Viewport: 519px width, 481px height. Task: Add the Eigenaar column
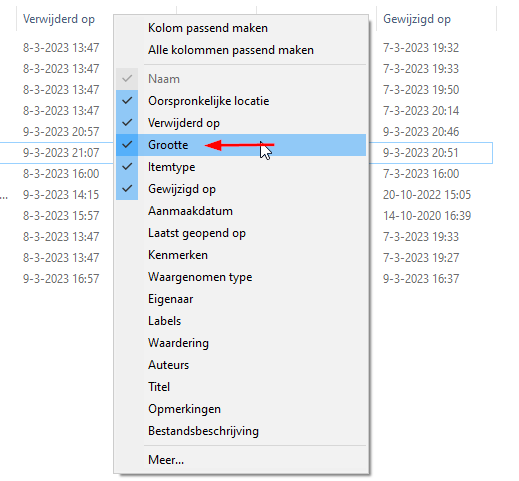pyautogui.click(x=241, y=299)
